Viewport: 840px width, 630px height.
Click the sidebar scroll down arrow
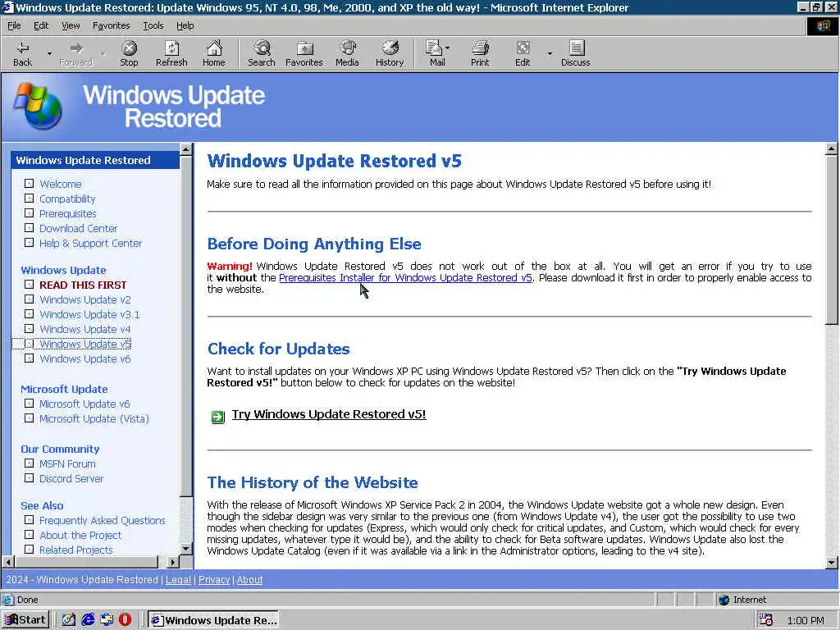point(186,549)
